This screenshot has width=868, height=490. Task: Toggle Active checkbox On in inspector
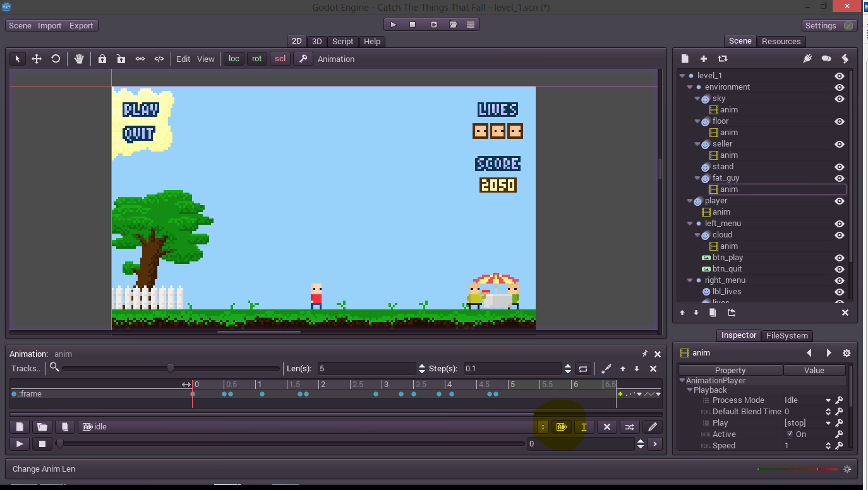coord(790,434)
